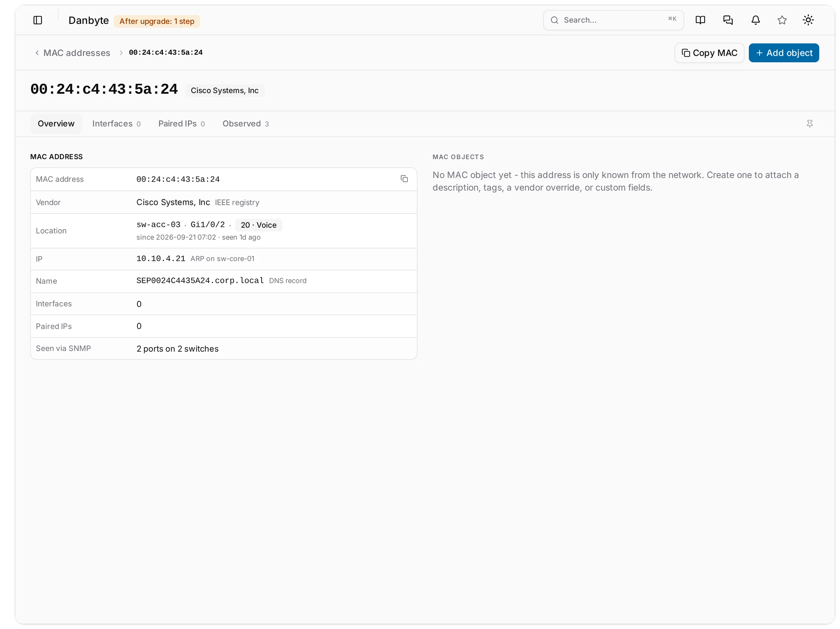Click the 20 · Voice VLAN badge
Image resolution: width=840 pixels, height=629 pixels.
(258, 225)
